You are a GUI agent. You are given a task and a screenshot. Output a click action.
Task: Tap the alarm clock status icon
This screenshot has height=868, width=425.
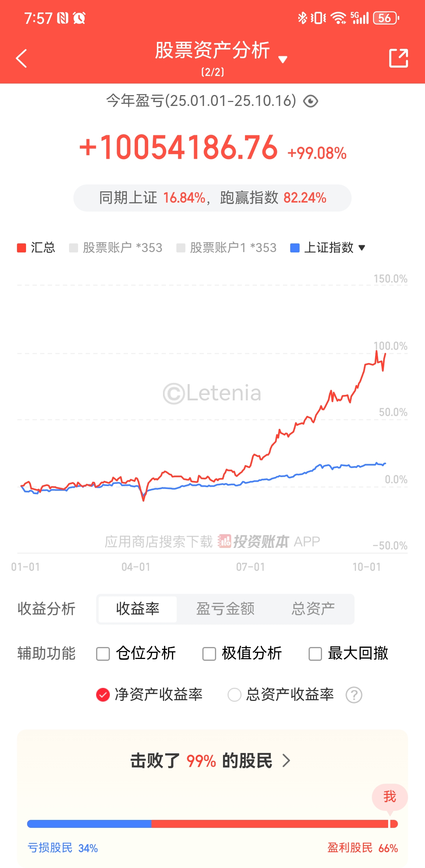[x=80, y=18]
